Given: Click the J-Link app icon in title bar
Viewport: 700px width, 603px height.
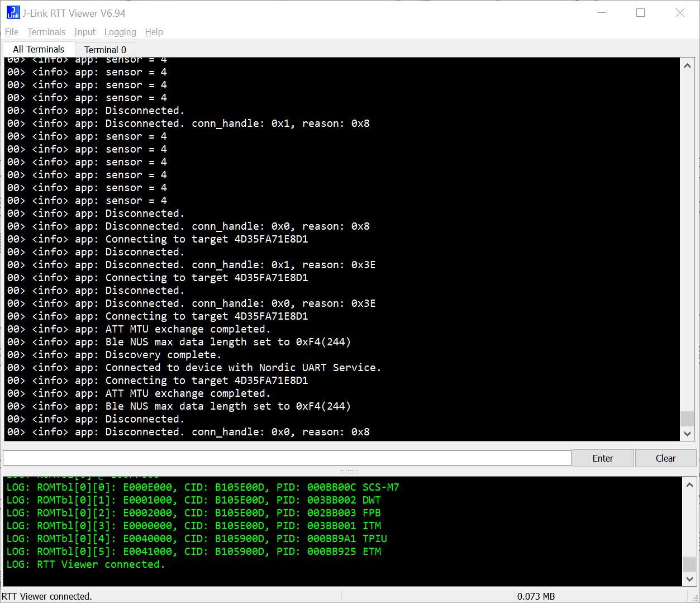Looking at the screenshot, I should tap(13, 13).
